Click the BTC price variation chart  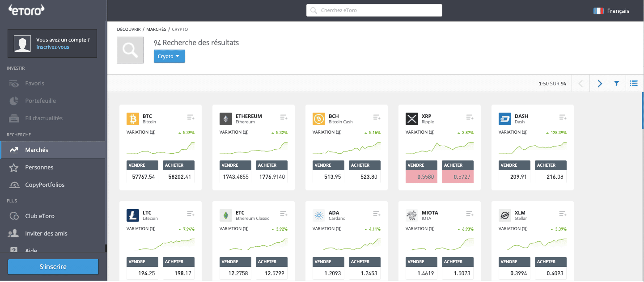[x=161, y=147]
